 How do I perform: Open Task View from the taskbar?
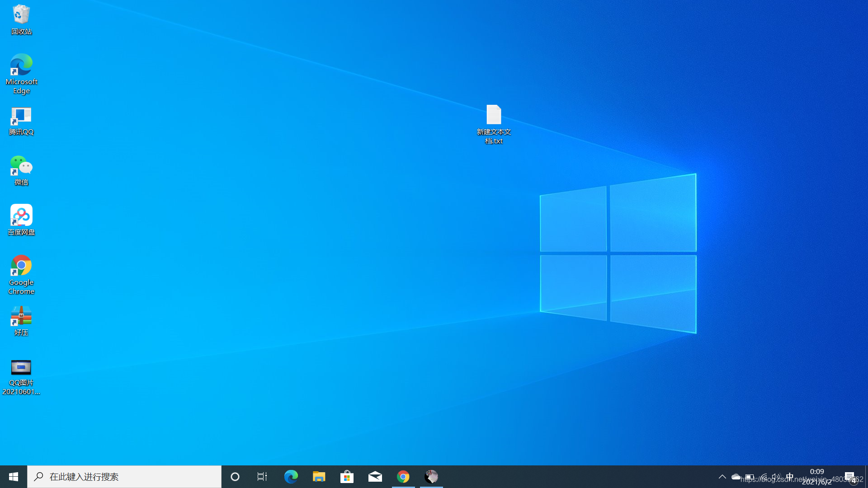click(262, 477)
